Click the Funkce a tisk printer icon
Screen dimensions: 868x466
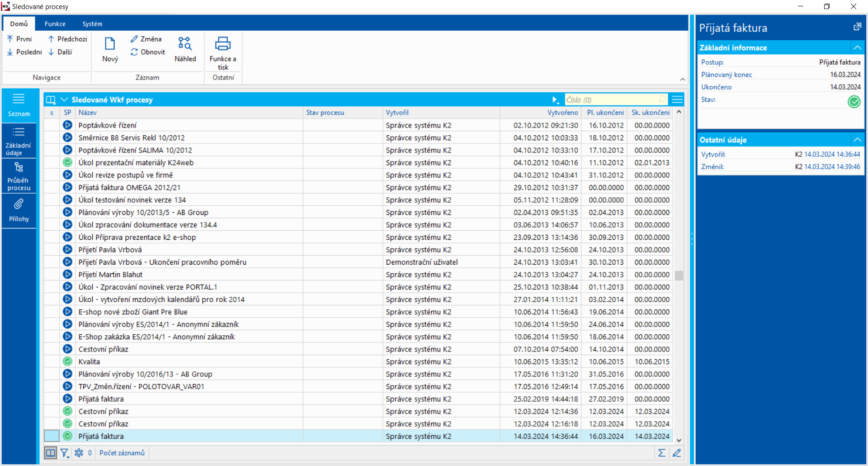[222, 44]
